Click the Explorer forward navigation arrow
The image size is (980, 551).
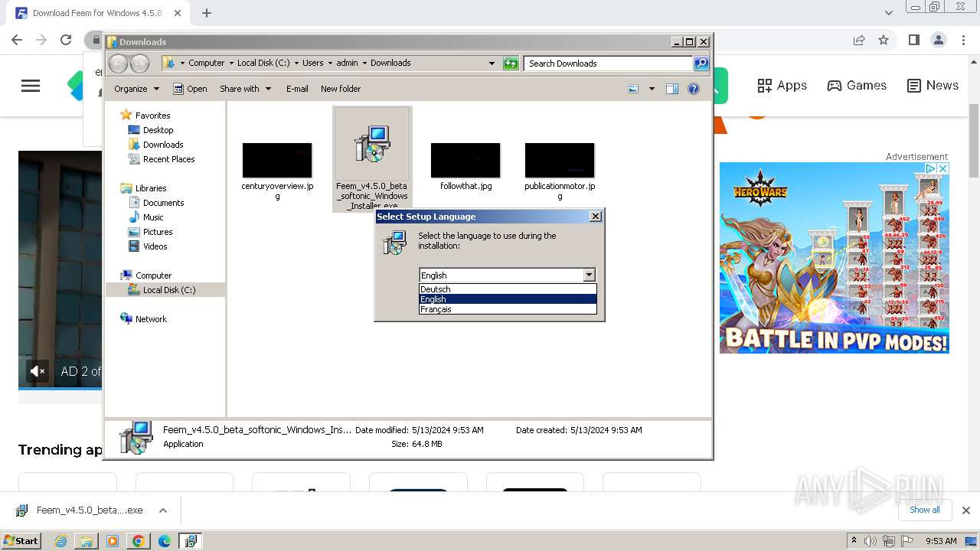pyautogui.click(x=139, y=64)
